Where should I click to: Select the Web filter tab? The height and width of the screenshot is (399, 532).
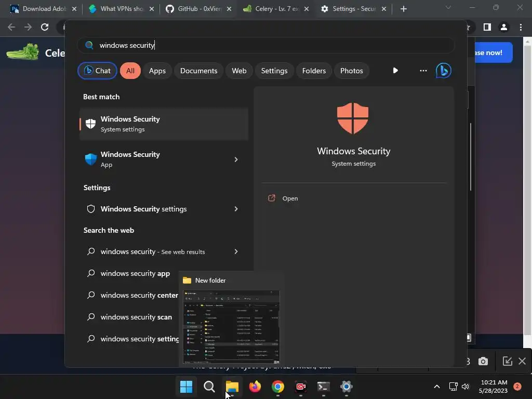pos(239,71)
